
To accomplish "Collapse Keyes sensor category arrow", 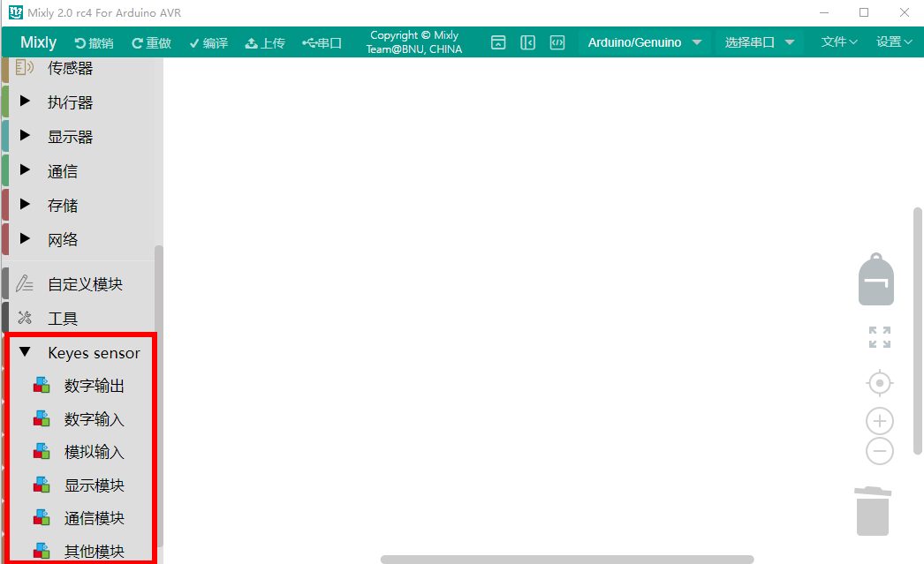I will coord(25,352).
